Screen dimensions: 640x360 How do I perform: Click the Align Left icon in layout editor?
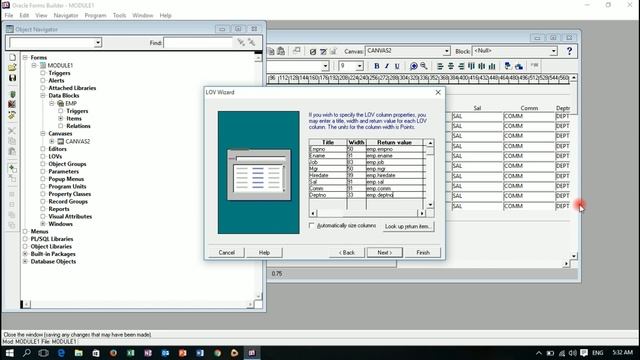440,66
